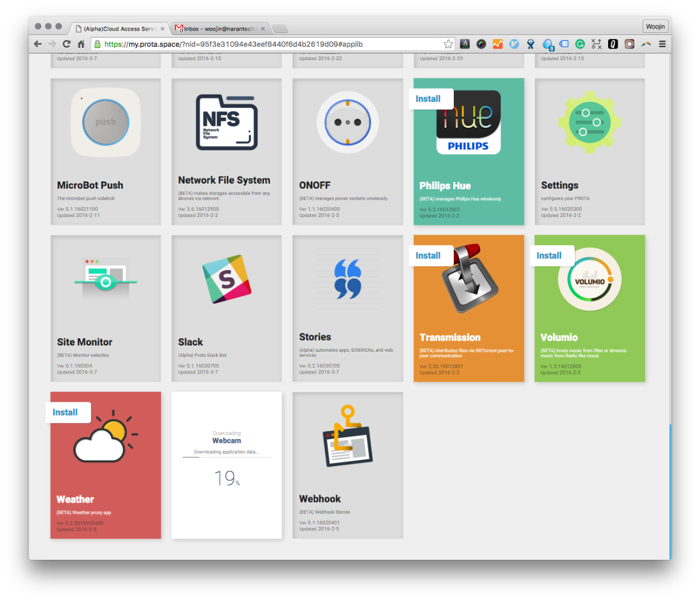
Task: Click the Network File System title
Action: pyautogui.click(x=224, y=180)
